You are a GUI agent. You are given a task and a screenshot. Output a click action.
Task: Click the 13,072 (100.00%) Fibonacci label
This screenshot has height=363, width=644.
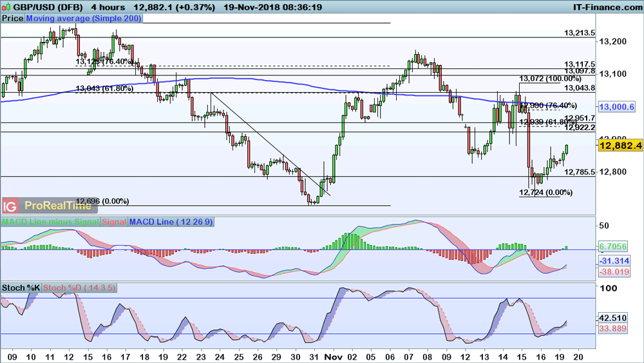(550, 79)
